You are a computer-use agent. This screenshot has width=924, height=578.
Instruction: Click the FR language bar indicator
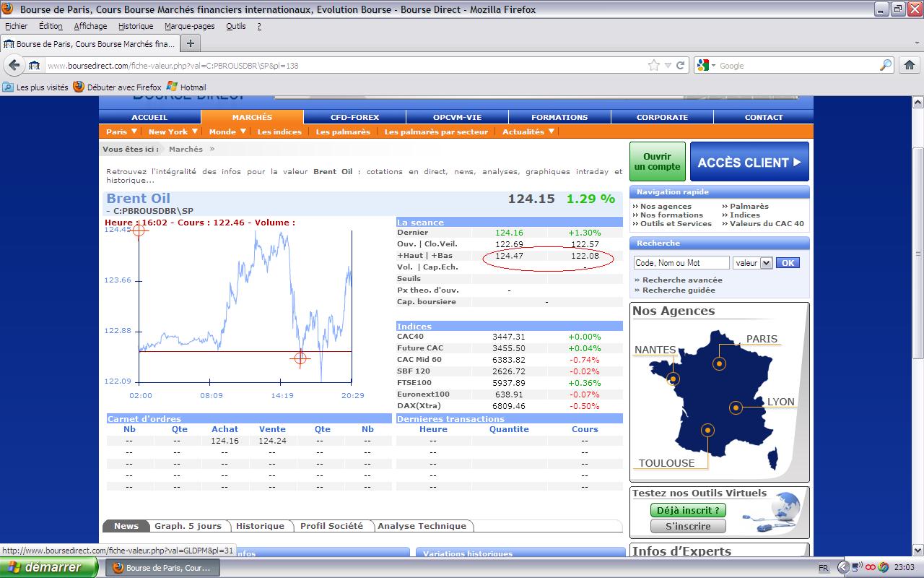[x=824, y=568]
